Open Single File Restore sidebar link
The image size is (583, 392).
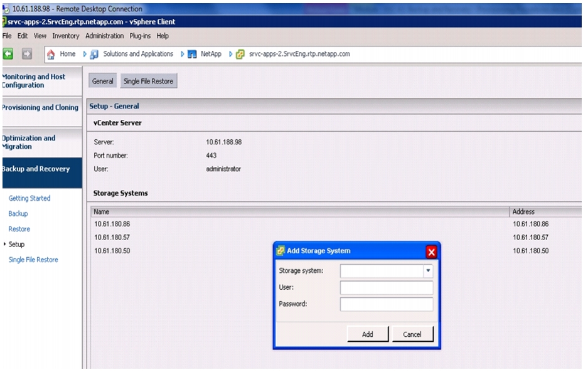click(33, 260)
